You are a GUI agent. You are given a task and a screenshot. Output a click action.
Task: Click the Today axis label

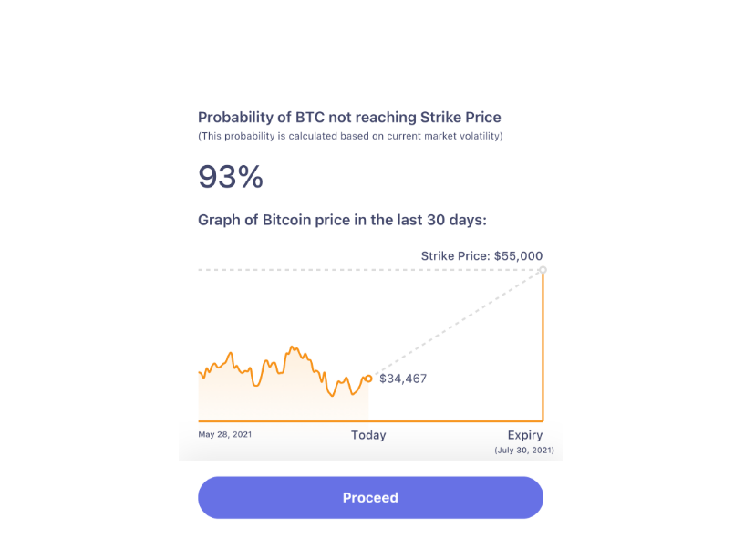click(368, 435)
